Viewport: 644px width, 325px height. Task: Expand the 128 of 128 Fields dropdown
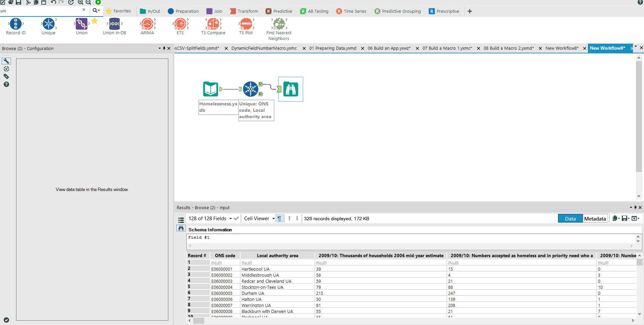tap(230, 219)
